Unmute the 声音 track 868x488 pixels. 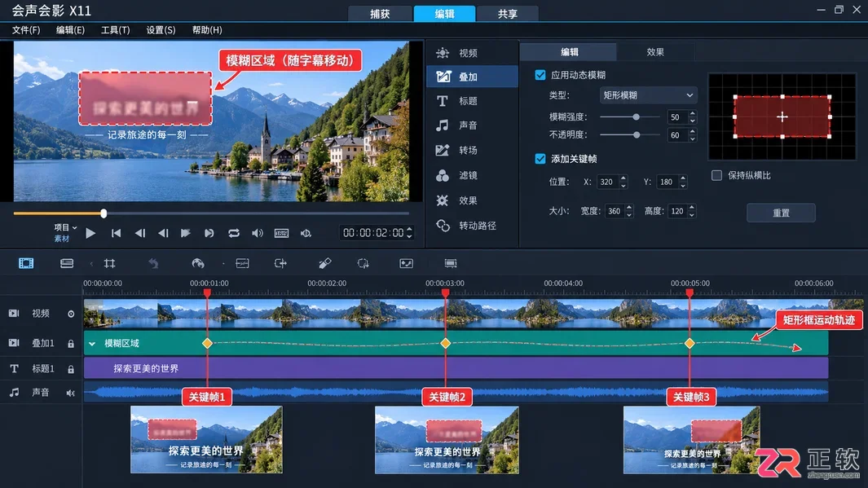pyautogui.click(x=70, y=393)
